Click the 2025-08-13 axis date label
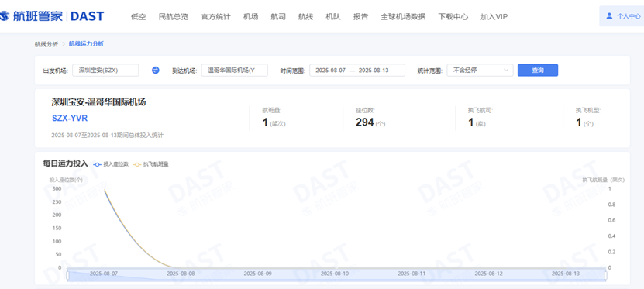 [566, 273]
